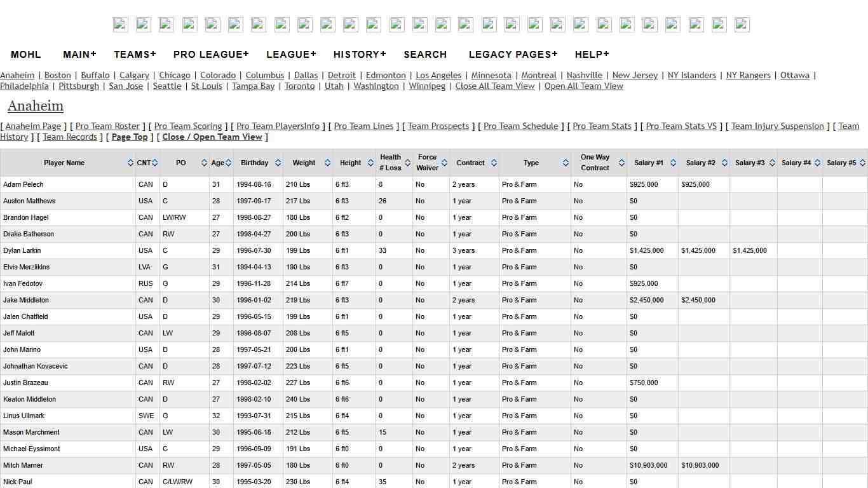Viewport: 868px width, 488px height.
Task: Select MOHL in the navigation bar
Action: pyautogui.click(x=26, y=55)
